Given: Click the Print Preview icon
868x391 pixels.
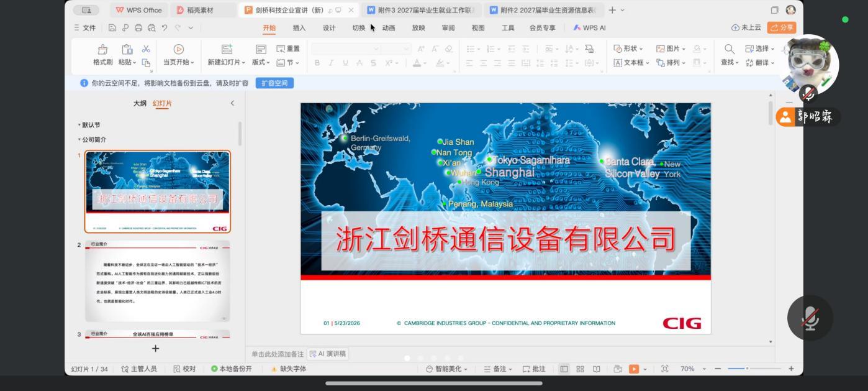Looking at the screenshot, I should click(151, 28).
